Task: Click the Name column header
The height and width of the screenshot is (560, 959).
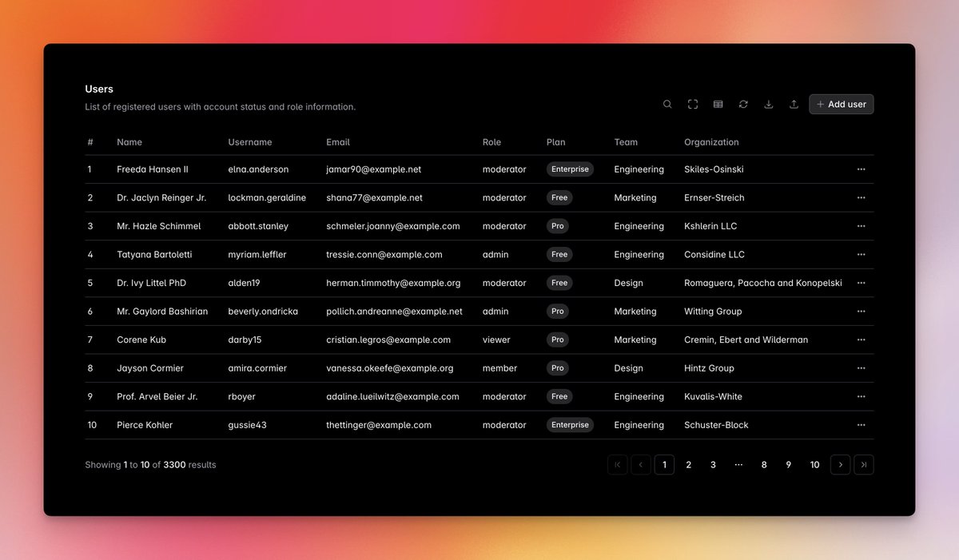Action: point(129,142)
